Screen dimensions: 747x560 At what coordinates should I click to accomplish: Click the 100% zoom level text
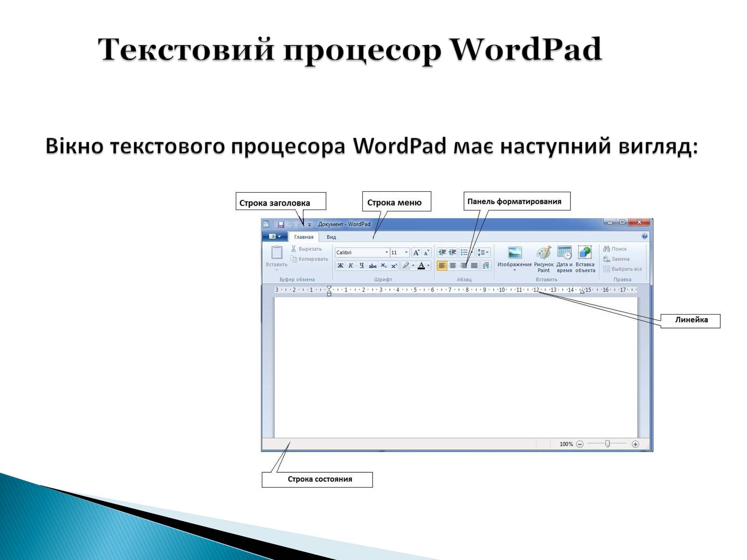coord(566,444)
